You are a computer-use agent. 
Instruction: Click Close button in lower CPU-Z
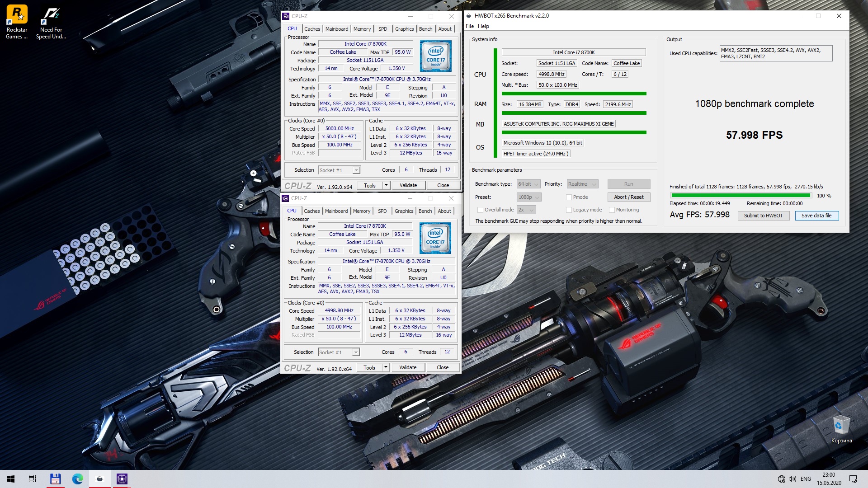tap(443, 367)
